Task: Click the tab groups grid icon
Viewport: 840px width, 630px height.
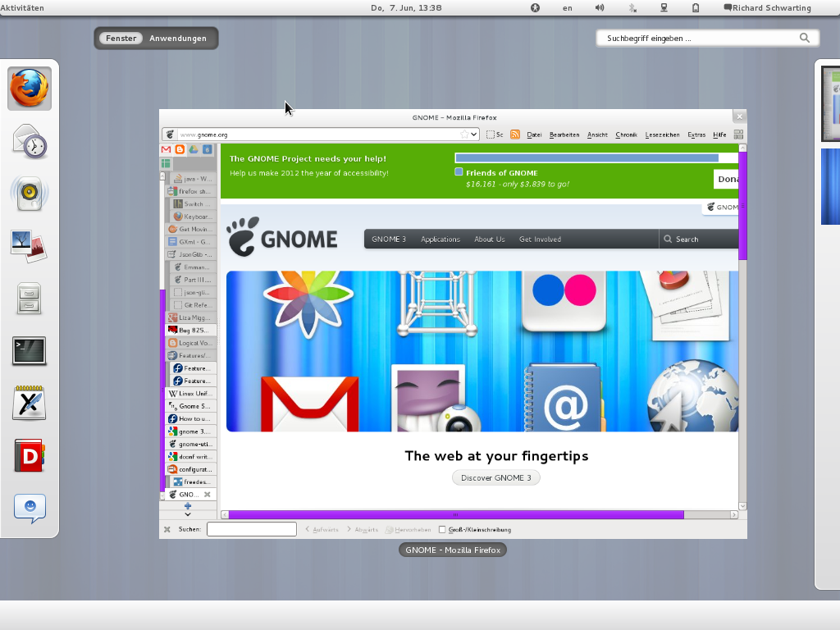Action: (x=738, y=135)
